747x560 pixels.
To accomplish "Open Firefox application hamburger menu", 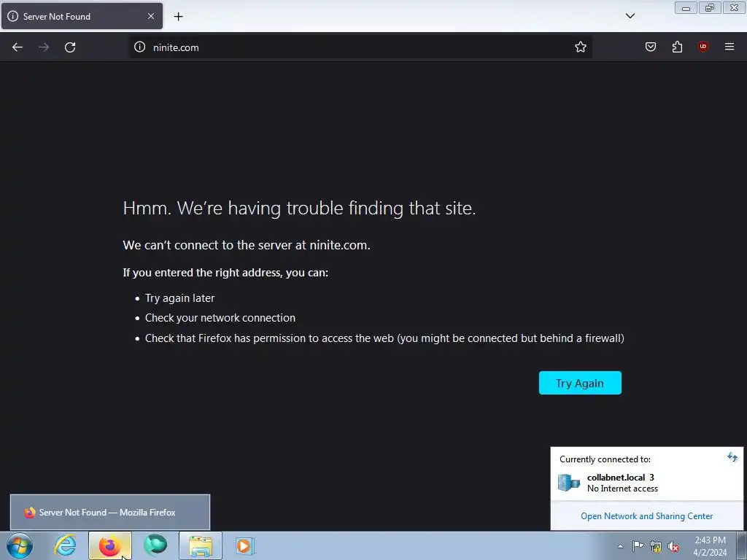I will pos(729,47).
